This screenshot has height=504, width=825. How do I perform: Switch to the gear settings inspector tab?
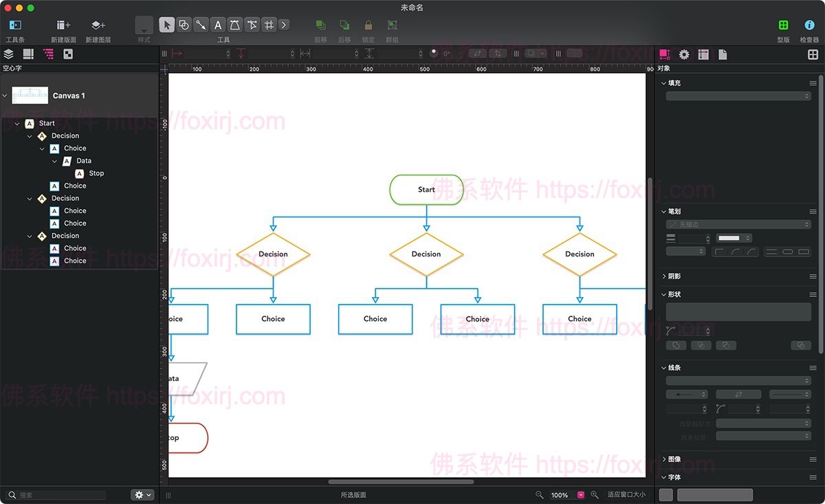point(683,54)
